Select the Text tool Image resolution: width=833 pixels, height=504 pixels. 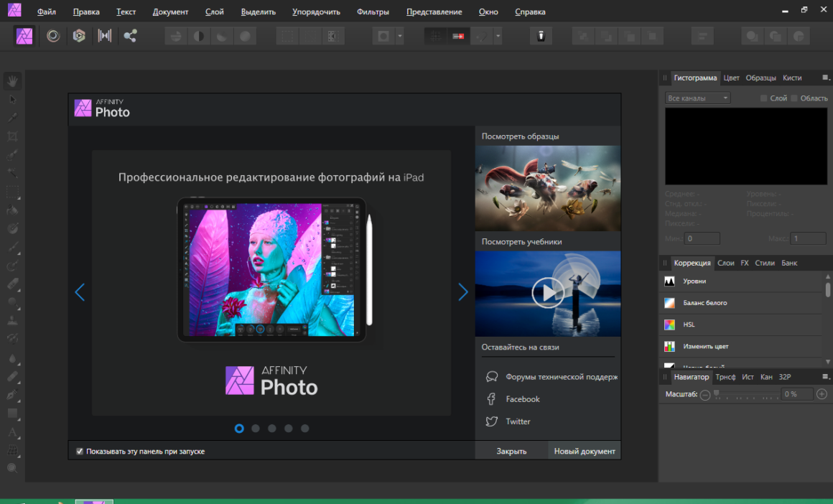12,432
